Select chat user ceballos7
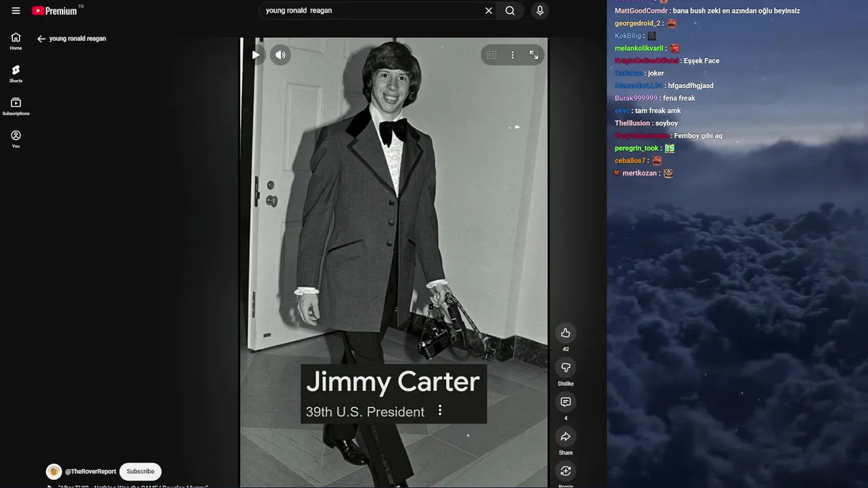868x488 pixels. [x=630, y=161]
